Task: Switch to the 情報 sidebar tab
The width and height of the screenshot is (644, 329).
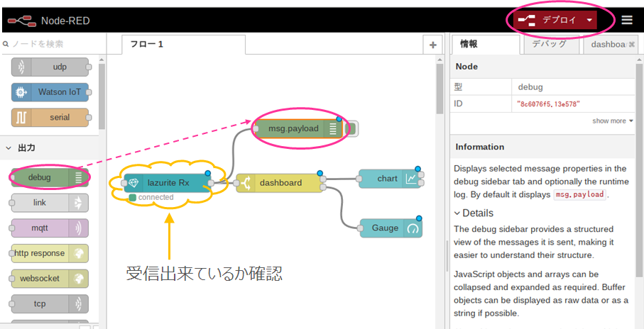Action: pos(486,44)
